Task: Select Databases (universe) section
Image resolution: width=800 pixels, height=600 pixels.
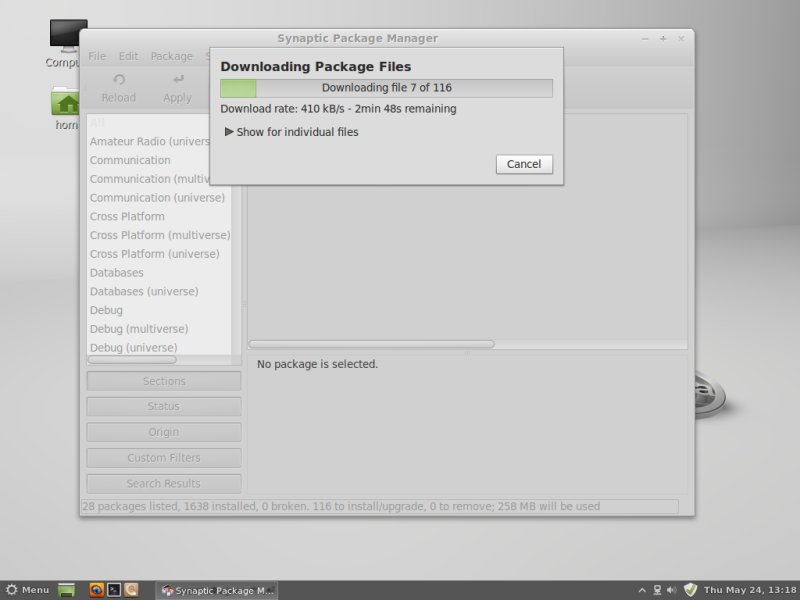Action: [x=159, y=291]
